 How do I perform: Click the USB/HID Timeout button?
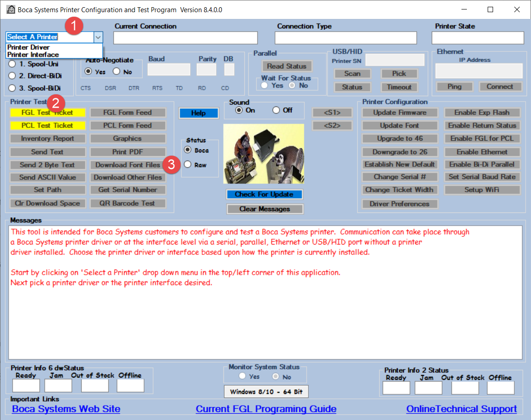[399, 88]
